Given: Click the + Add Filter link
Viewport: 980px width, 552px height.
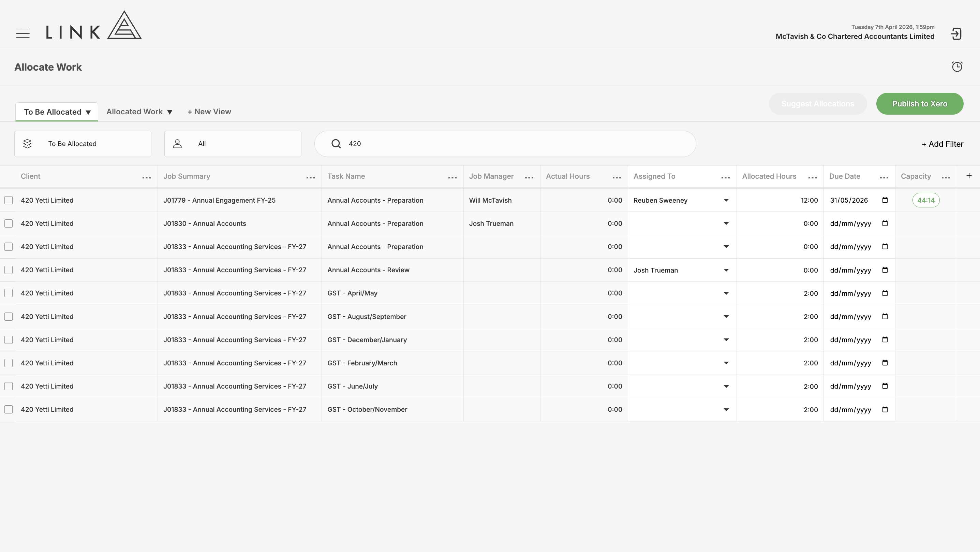Looking at the screenshot, I should tap(942, 144).
